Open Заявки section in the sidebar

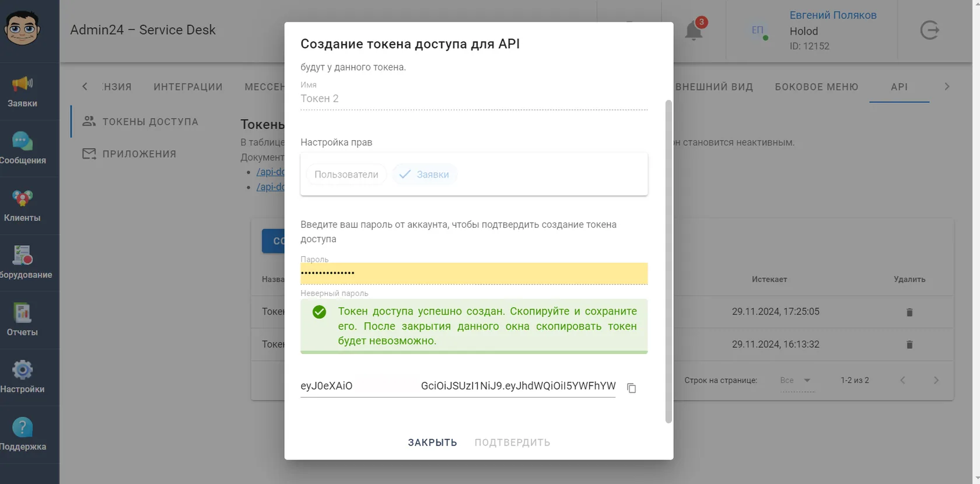[22, 92]
